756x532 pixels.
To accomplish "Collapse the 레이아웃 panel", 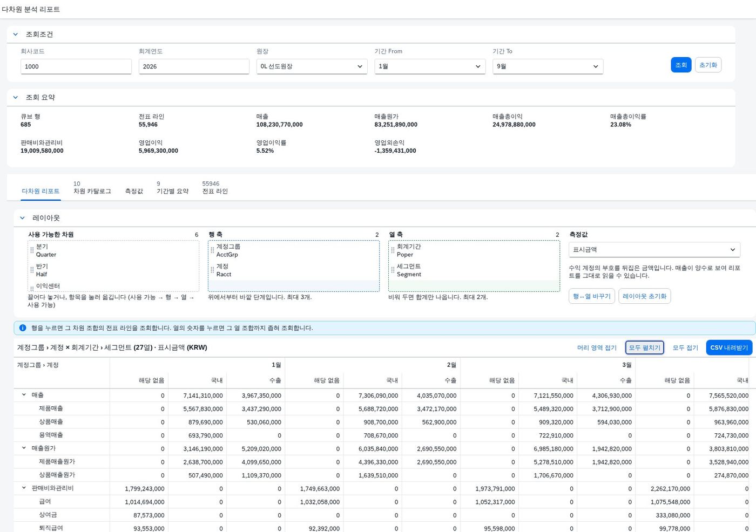I will 22,218.
